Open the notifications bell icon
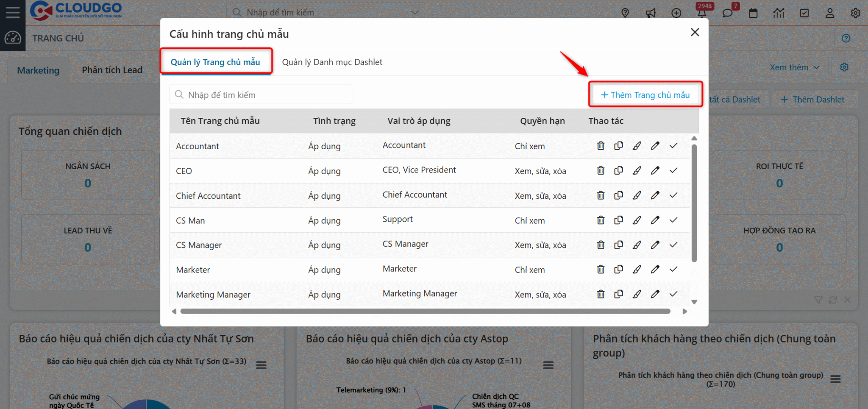Image resolution: width=868 pixels, height=409 pixels. click(702, 13)
